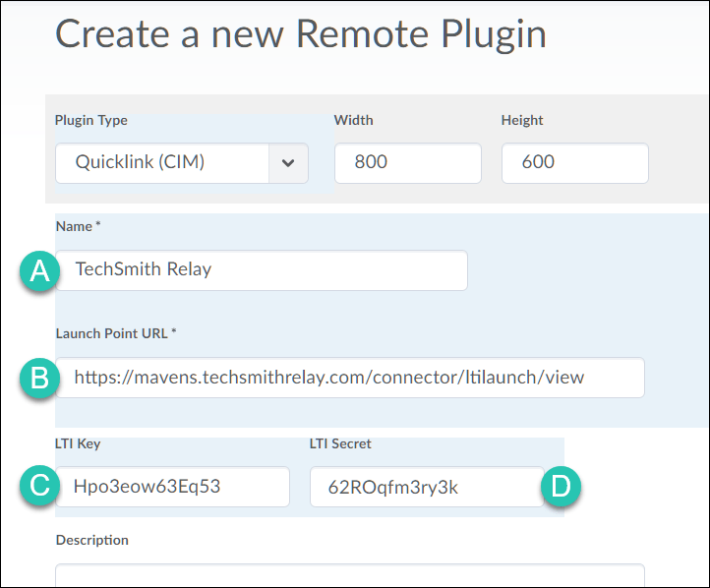Click the 'Create a new Remote Plugin' heading

click(x=301, y=34)
